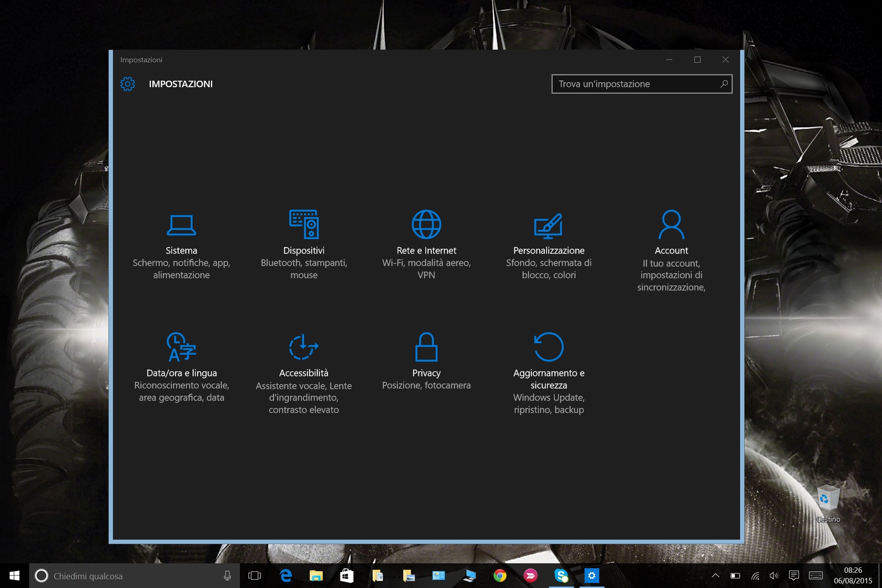Open Google Chrome from the taskbar
Viewport: 882px width, 588px height.
click(x=500, y=576)
